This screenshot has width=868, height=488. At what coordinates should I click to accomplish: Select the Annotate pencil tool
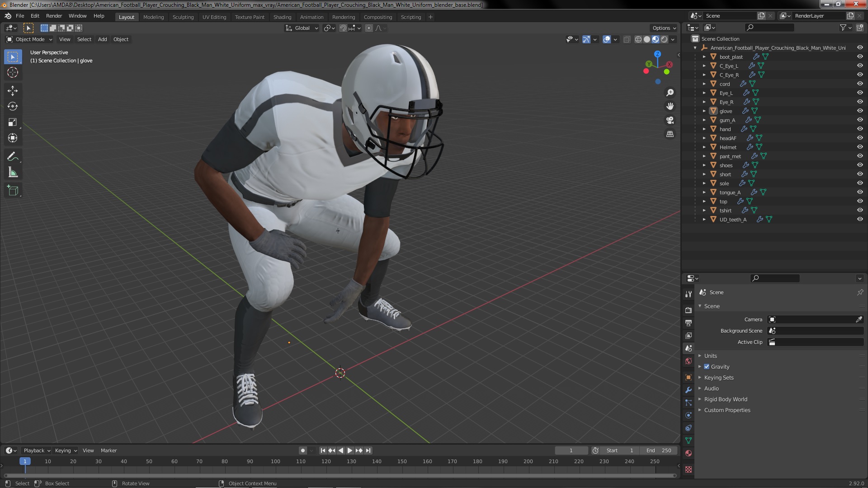13,157
